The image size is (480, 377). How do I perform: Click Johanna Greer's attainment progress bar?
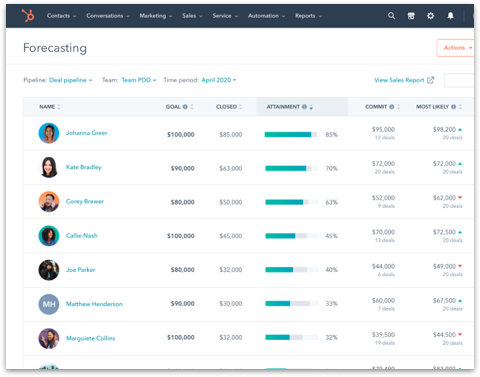pos(291,134)
